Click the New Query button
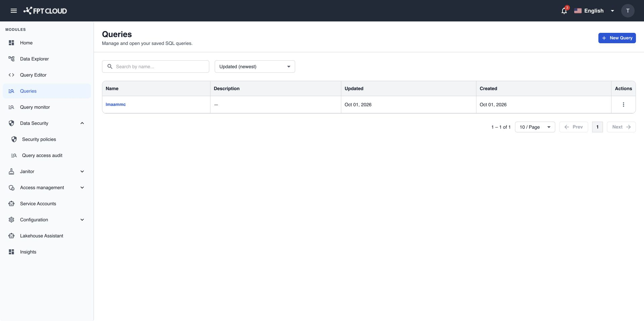644x321 pixels. (x=617, y=38)
